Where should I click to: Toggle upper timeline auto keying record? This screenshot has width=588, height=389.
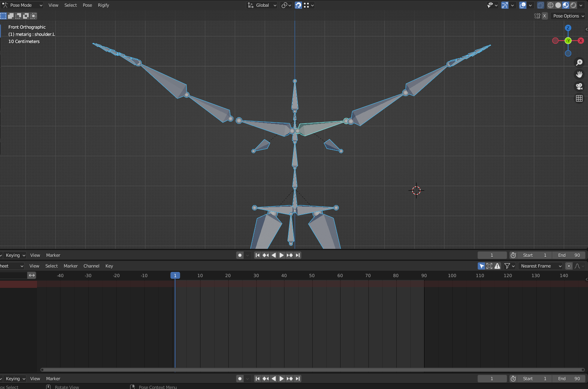239,255
